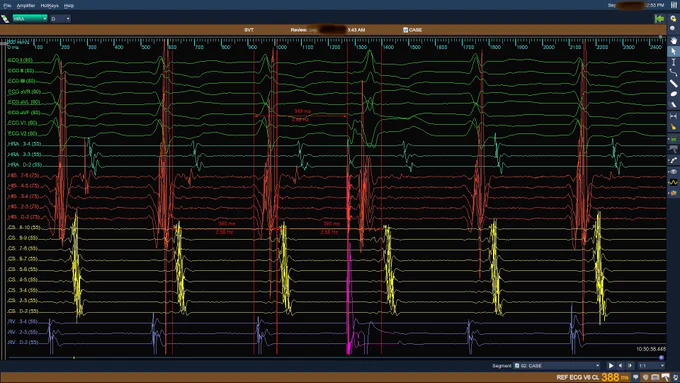Open the Segment 02: CASE dropdown

coord(557,366)
